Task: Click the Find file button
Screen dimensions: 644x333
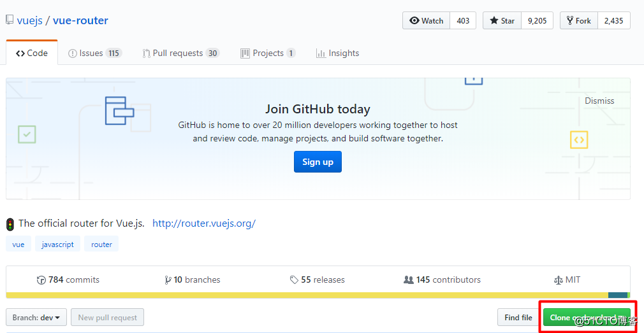Action: (518, 318)
